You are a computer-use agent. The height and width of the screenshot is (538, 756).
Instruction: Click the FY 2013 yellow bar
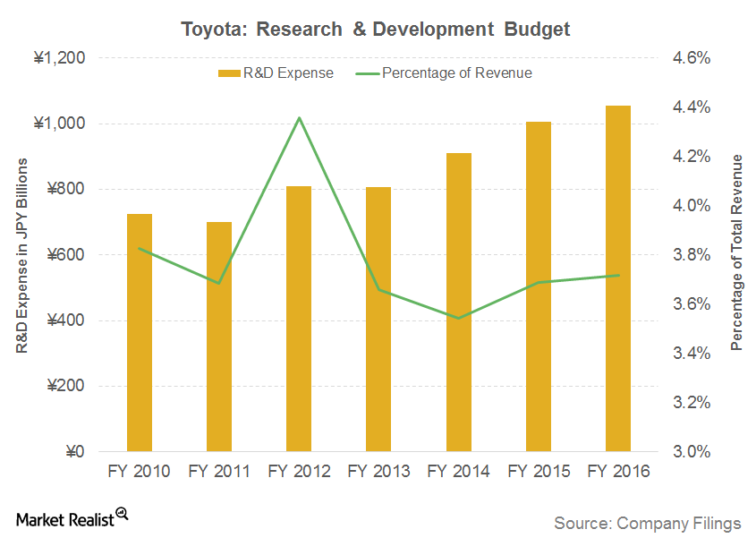click(378, 319)
